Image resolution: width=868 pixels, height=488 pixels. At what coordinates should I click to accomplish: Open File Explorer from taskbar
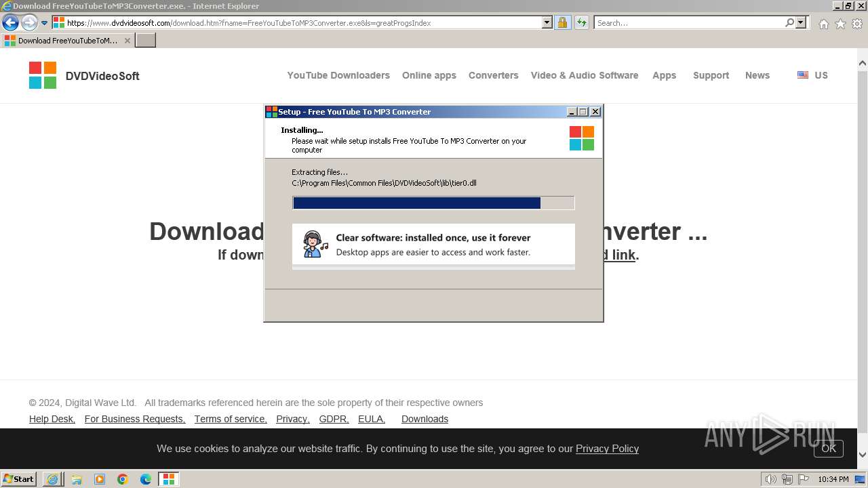tap(77, 479)
